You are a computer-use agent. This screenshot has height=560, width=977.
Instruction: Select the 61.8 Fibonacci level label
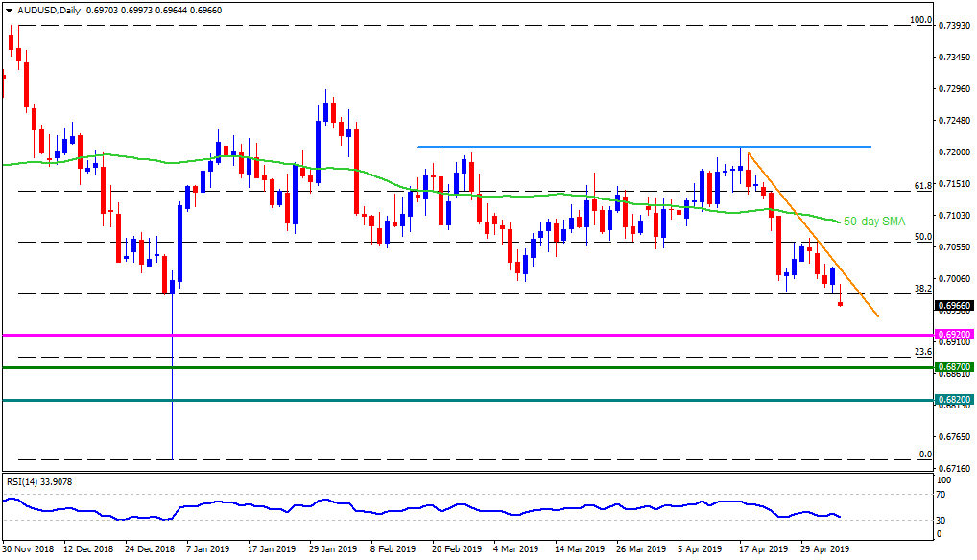(x=922, y=185)
